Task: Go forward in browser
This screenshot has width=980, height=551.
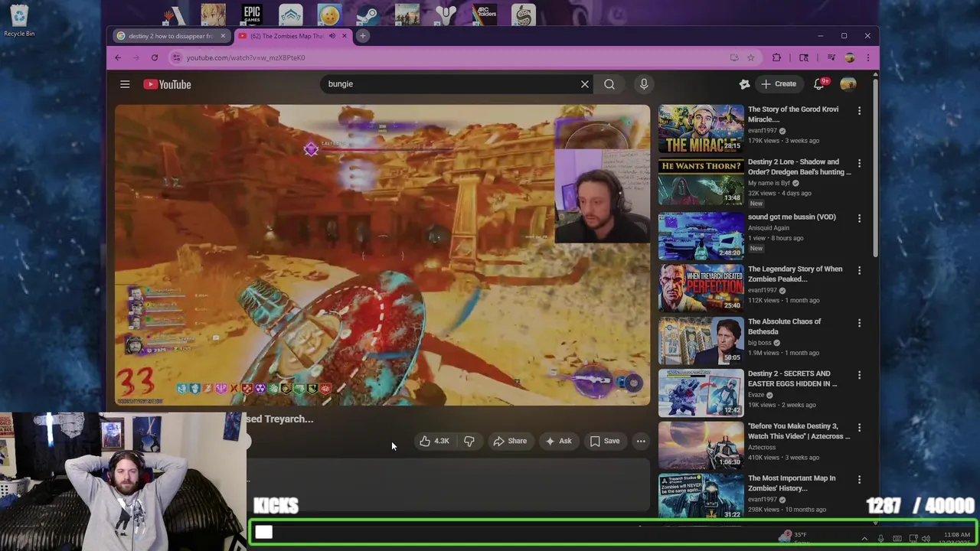Action: pos(136,57)
